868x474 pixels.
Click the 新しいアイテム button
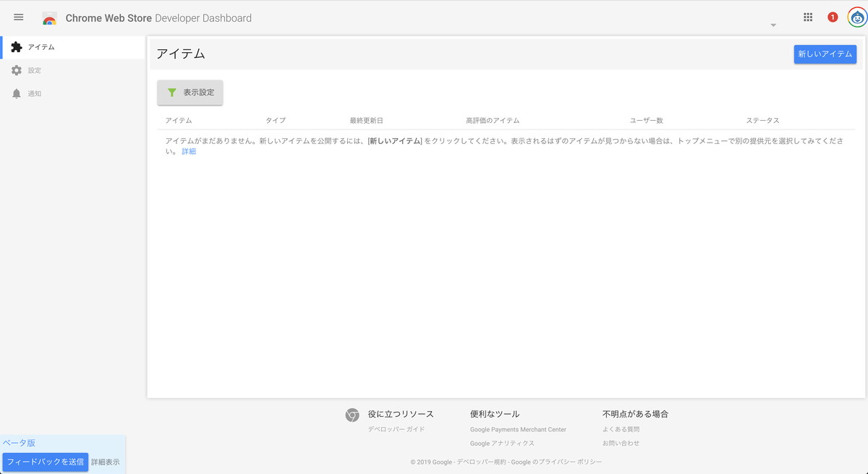click(825, 54)
